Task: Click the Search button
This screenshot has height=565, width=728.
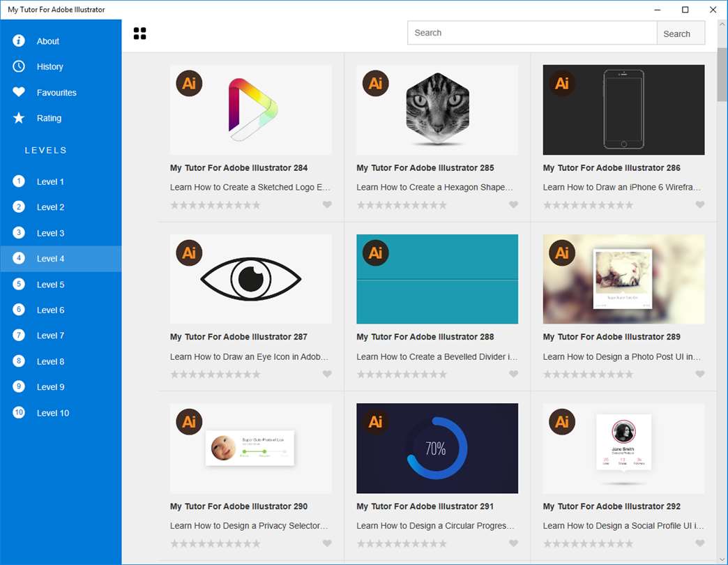Action: point(681,33)
